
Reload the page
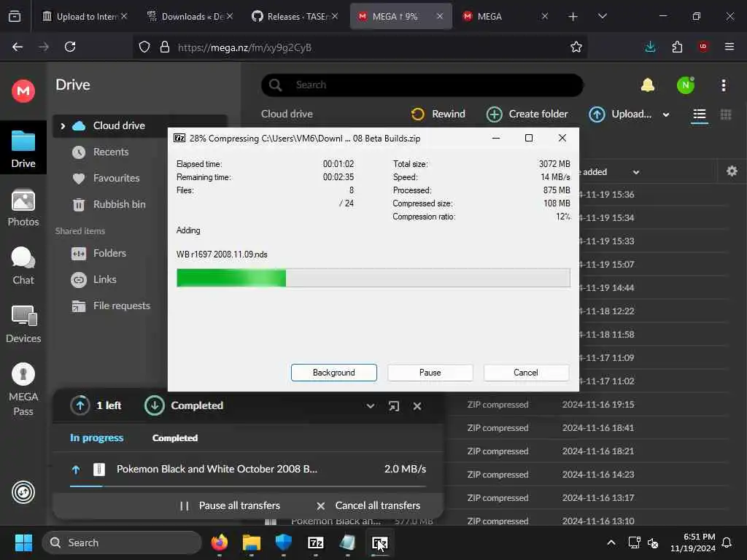[70, 47]
